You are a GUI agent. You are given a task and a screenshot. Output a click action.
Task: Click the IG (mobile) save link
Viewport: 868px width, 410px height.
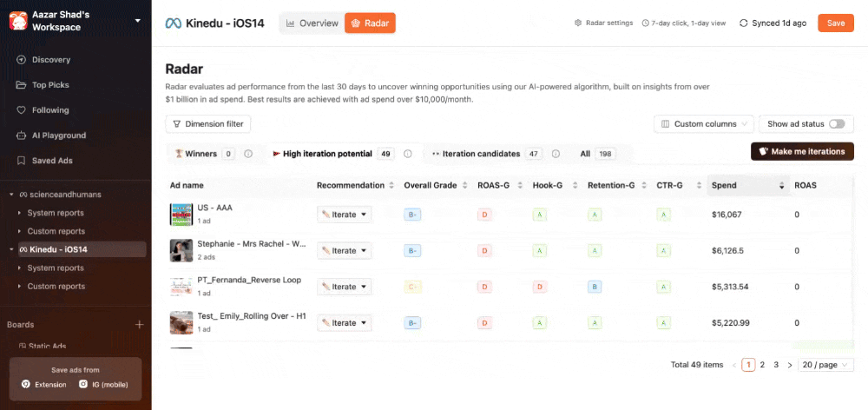pos(103,384)
